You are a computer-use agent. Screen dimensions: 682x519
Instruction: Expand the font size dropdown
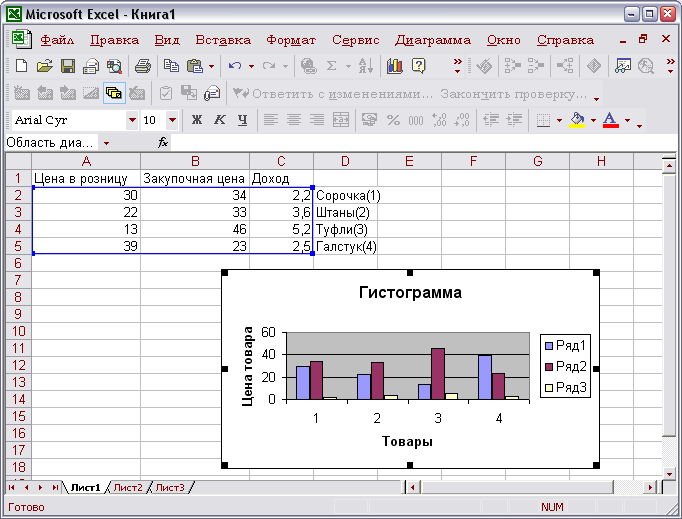(x=172, y=120)
